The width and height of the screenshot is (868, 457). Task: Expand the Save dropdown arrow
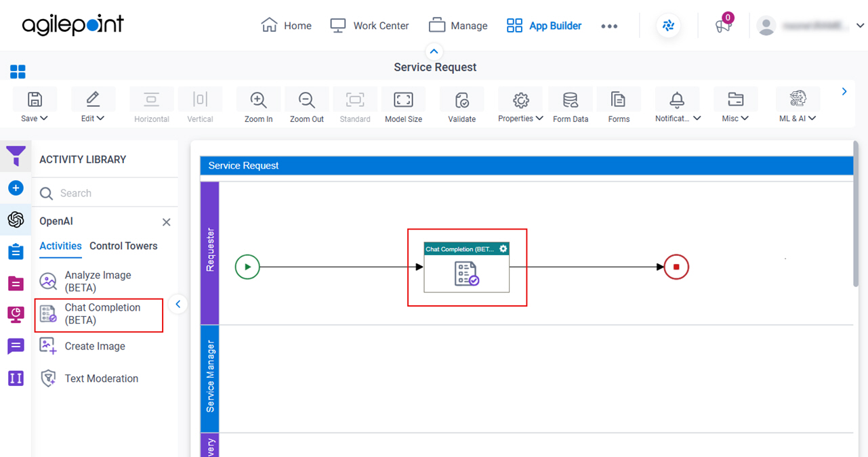(44, 118)
